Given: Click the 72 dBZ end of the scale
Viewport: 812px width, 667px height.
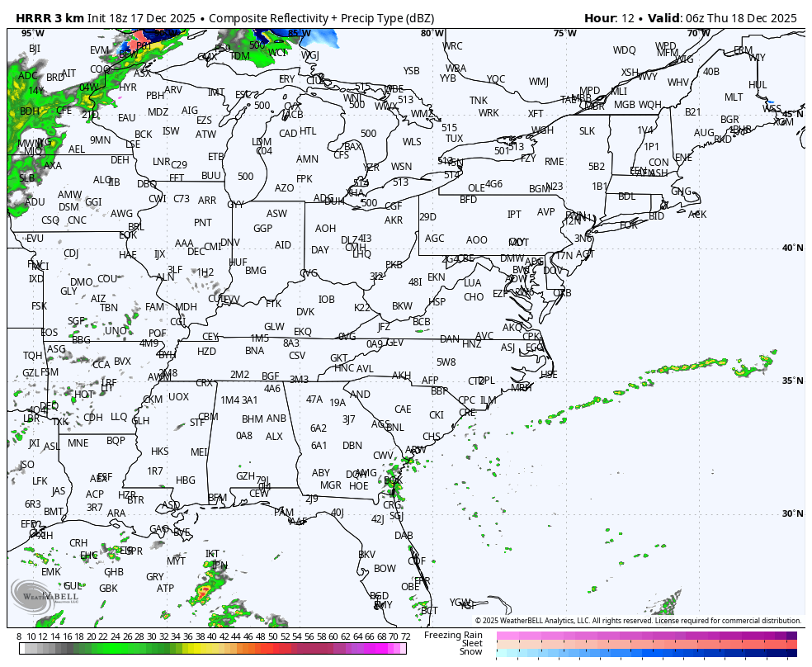Looking at the screenshot, I should coord(405,636).
